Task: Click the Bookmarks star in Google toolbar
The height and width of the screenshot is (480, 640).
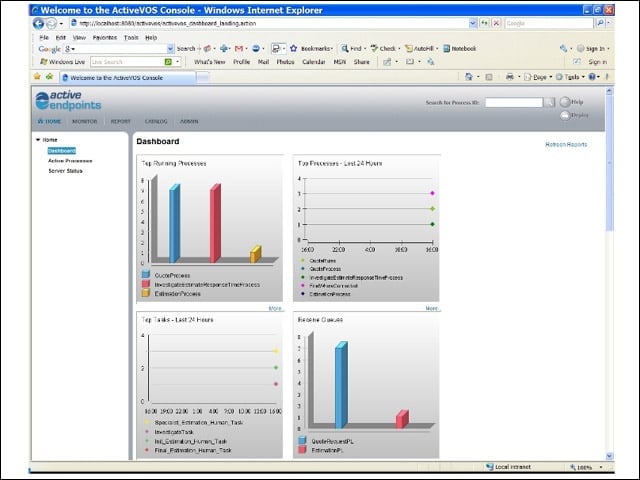Action: (x=293, y=49)
